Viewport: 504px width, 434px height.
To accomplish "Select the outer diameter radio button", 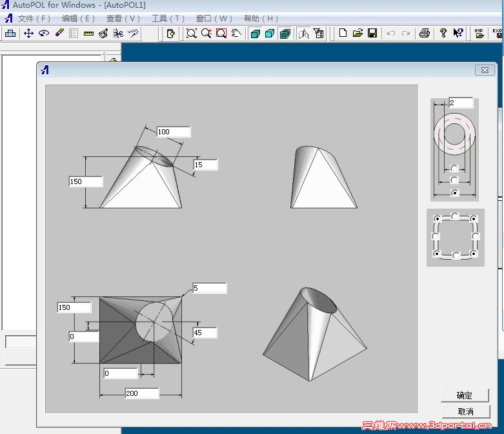I will click(x=455, y=193).
